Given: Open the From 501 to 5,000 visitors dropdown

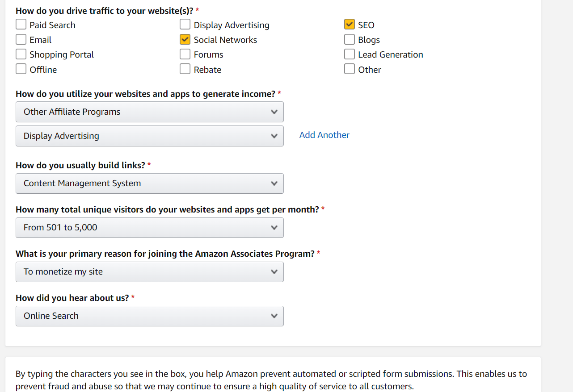Looking at the screenshot, I should pos(150,227).
